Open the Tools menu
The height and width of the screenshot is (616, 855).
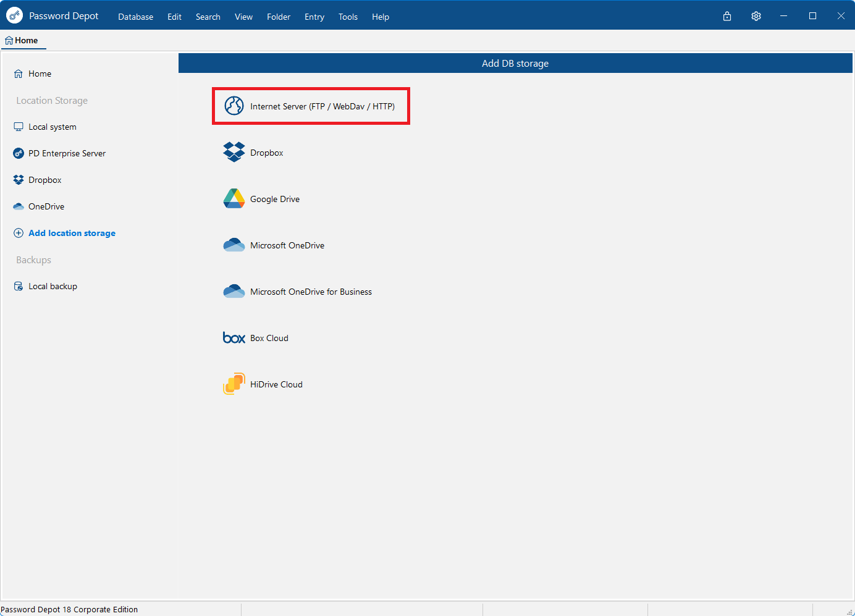click(x=348, y=17)
